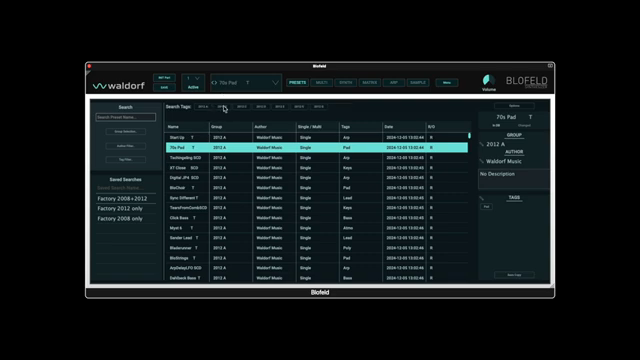Adjust the Volume knob
Viewport: 640px width, 360px height.
[x=489, y=80]
